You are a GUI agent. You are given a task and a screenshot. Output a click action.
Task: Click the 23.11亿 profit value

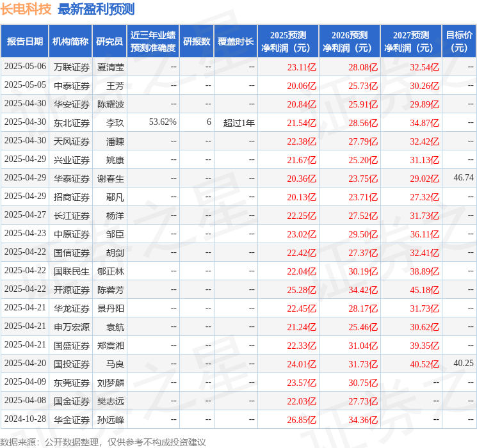(x=302, y=67)
